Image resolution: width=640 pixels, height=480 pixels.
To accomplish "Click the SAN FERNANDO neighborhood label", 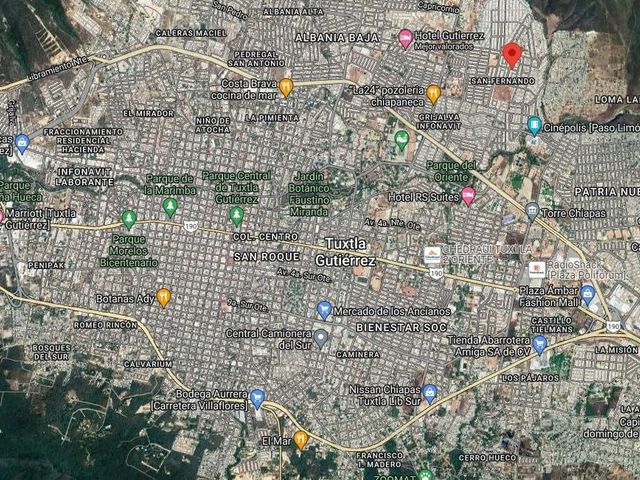I will (x=502, y=81).
